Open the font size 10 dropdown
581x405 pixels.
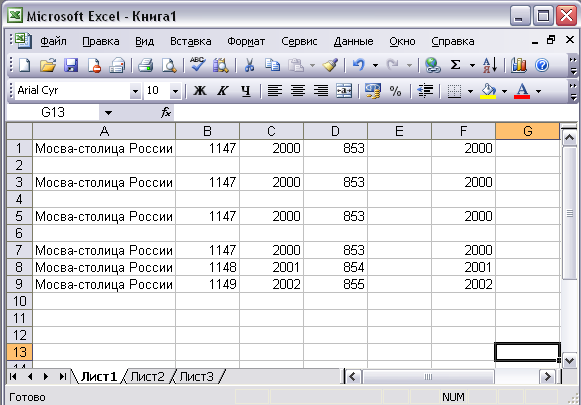click(x=175, y=91)
